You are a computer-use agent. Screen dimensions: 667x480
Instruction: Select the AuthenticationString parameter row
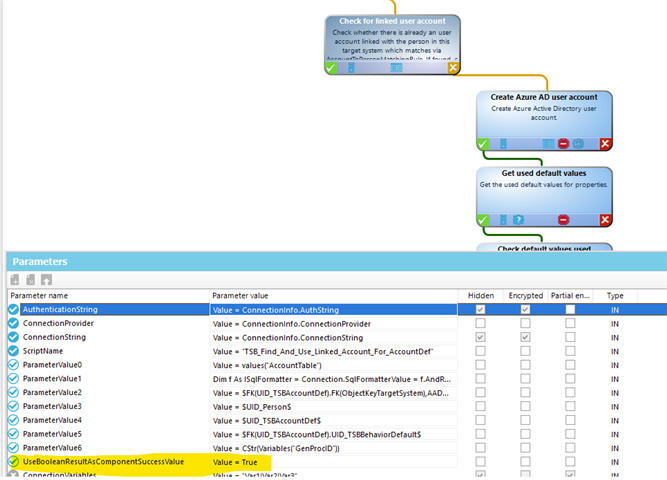(336, 309)
